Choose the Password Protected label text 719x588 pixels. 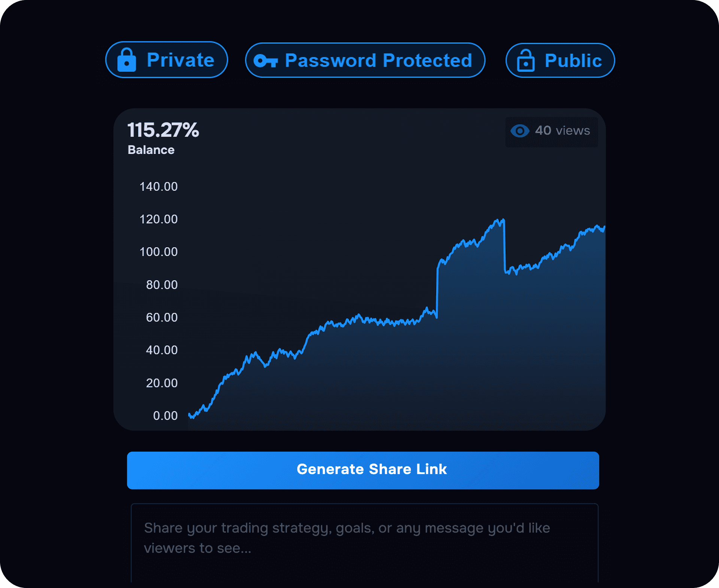378,61
